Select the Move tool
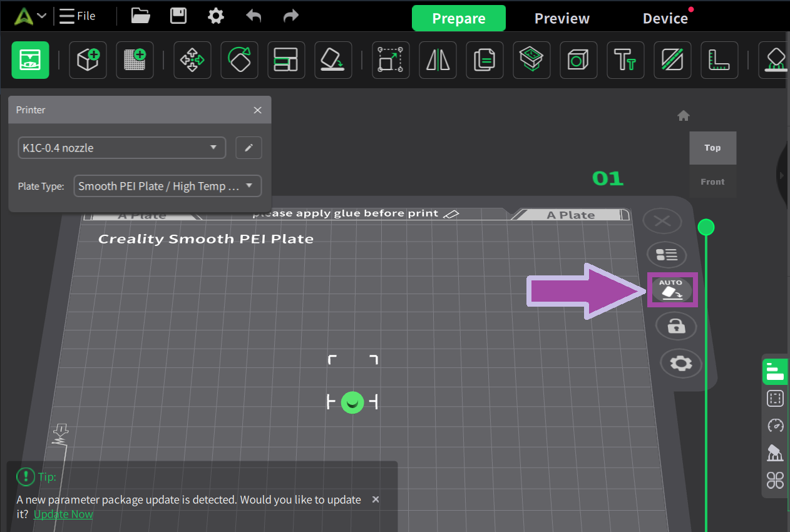Screen dimensions: 790x532 click(x=192, y=60)
